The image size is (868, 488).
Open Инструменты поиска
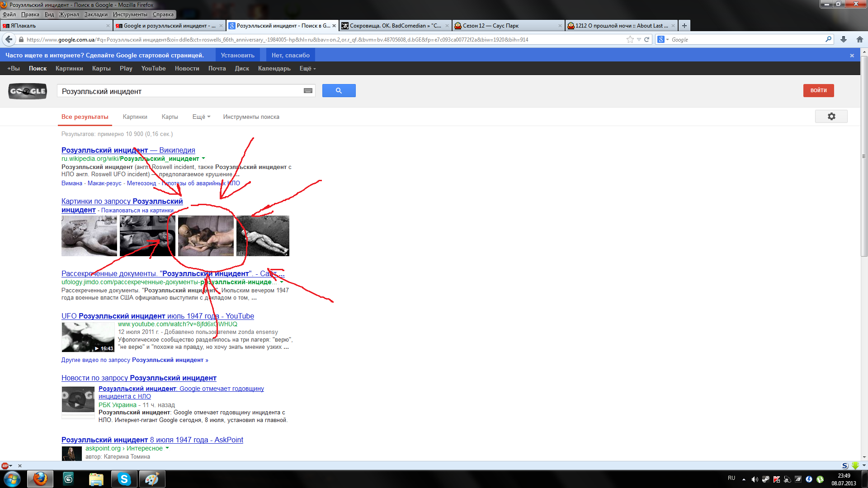[251, 117]
